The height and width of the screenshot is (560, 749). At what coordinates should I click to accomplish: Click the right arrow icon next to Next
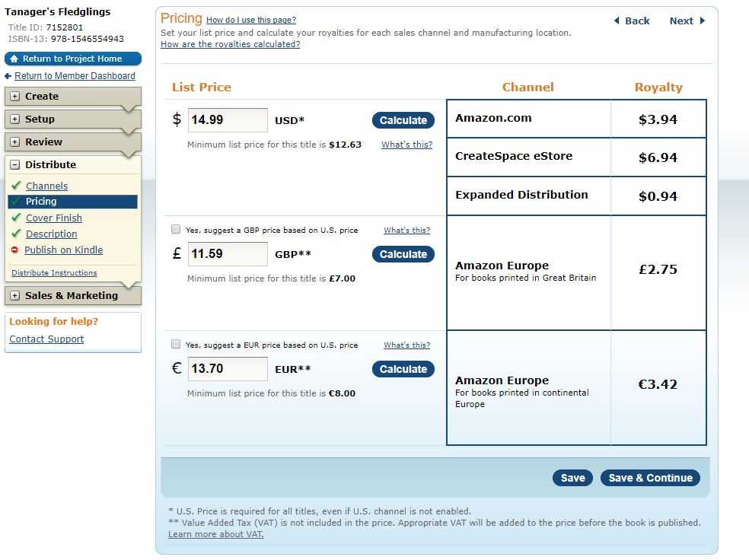click(702, 21)
